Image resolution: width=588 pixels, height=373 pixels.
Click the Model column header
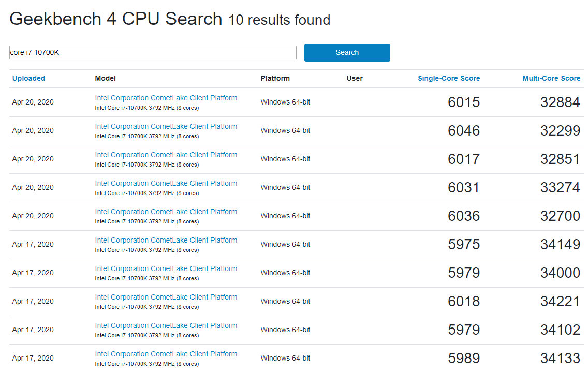pos(105,78)
